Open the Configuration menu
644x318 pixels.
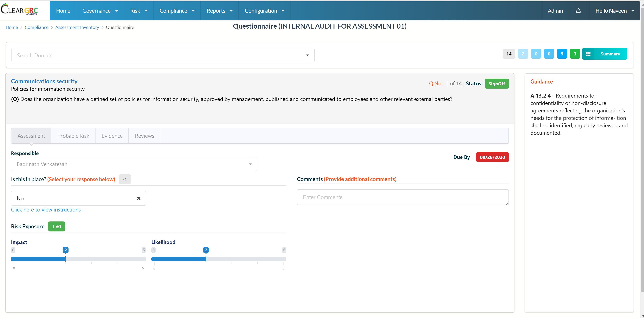[264, 11]
